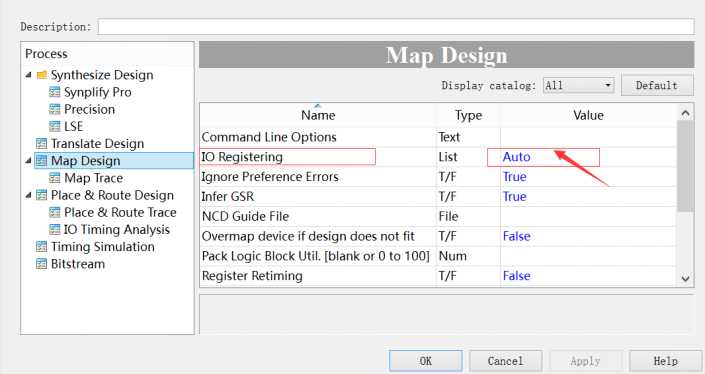Click the Default button
The image size is (705, 374).
coord(657,85)
